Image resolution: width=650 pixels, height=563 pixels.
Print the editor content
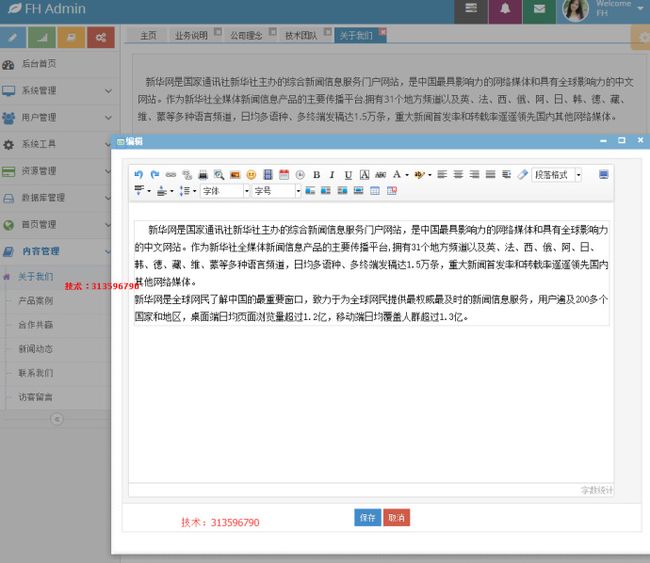click(203, 175)
